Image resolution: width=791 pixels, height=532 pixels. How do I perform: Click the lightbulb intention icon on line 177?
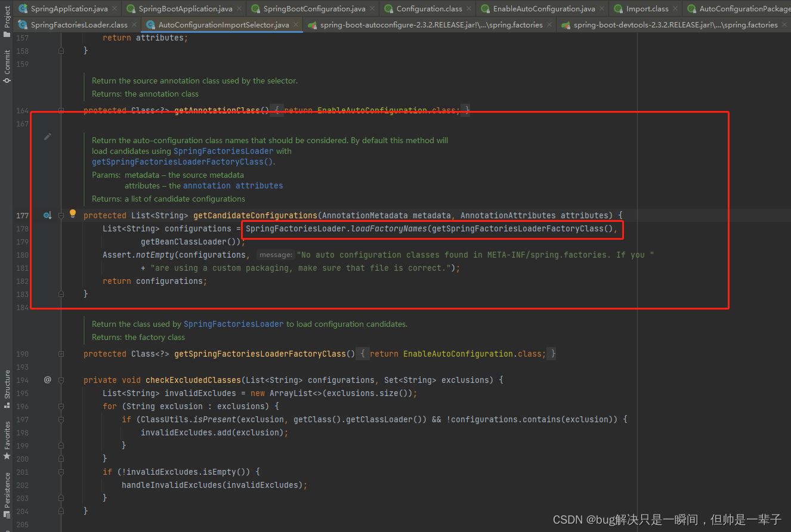click(72, 215)
